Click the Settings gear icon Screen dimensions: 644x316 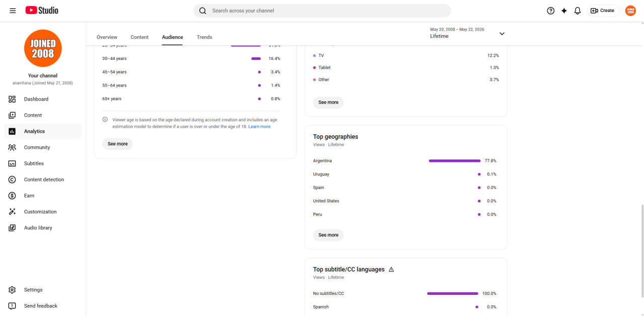13,290
